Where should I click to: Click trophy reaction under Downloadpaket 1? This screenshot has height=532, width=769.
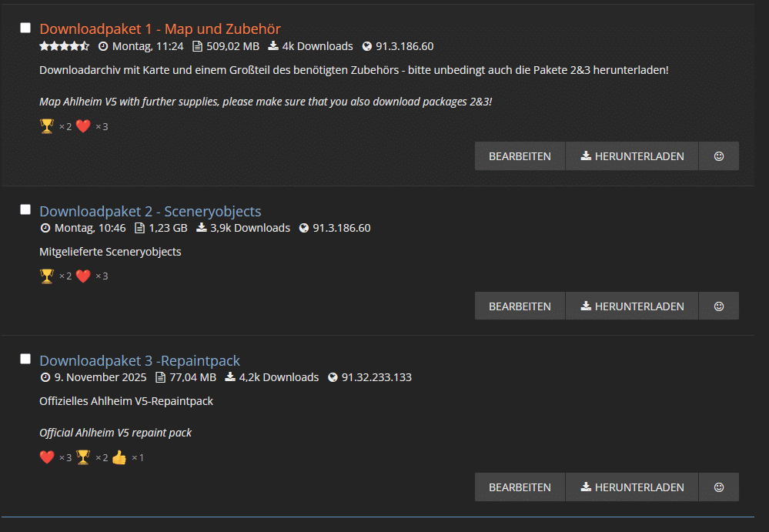(x=47, y=126)
